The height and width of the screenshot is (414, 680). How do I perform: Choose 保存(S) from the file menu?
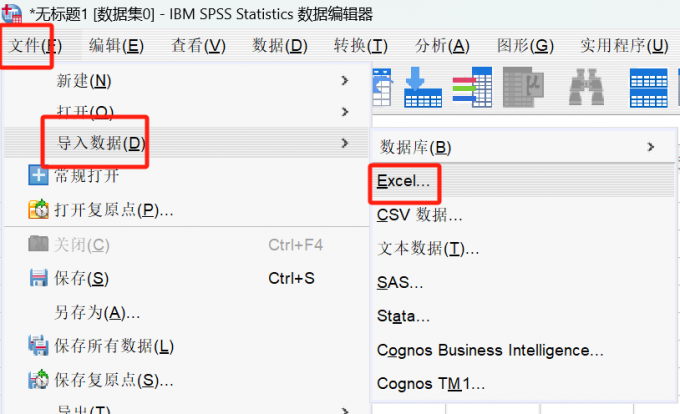(x=81, y=278)
